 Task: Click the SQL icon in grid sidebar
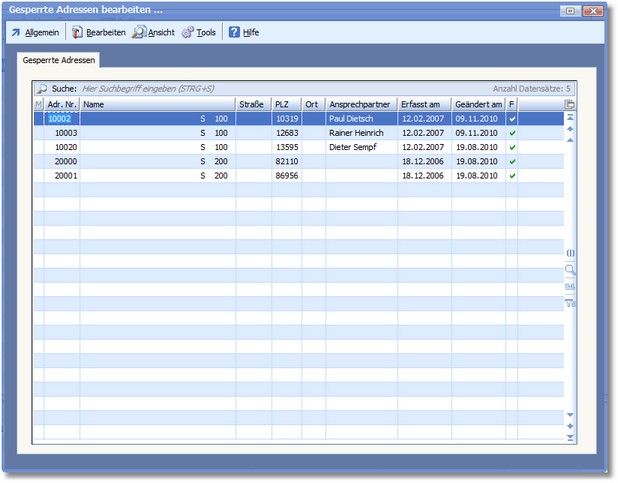(570, 285)
